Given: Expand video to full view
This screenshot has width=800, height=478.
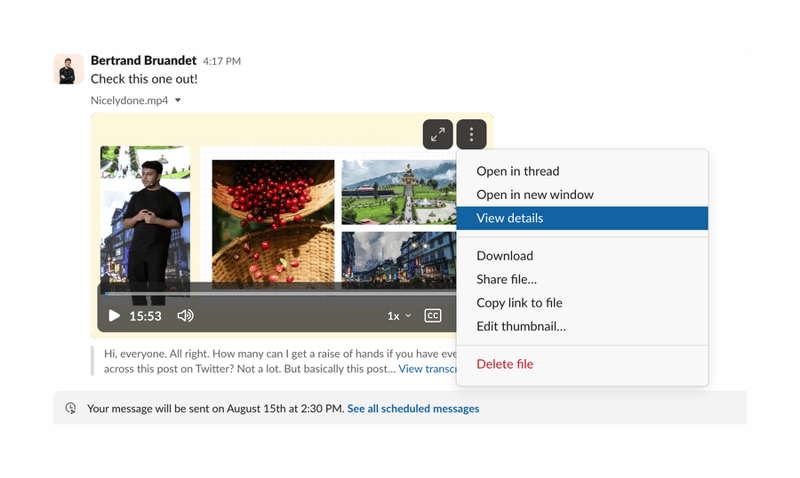Looking at the screenshot, I should click(x=437, y=134).
